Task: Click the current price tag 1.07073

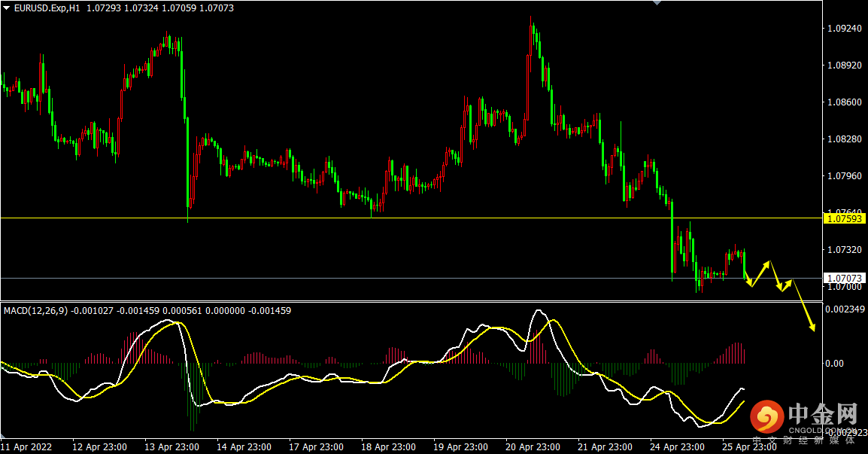Action: tap(845, 278)
